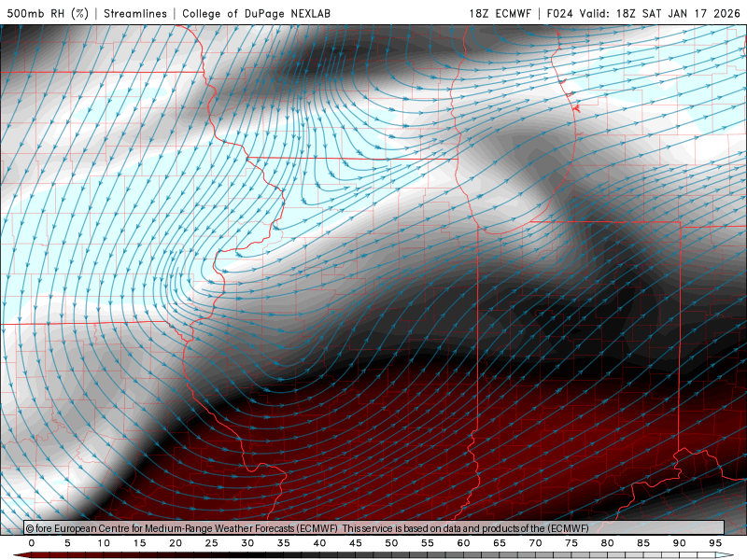
Task: Click legend value "15"
Action: click(x=139, y=543)
